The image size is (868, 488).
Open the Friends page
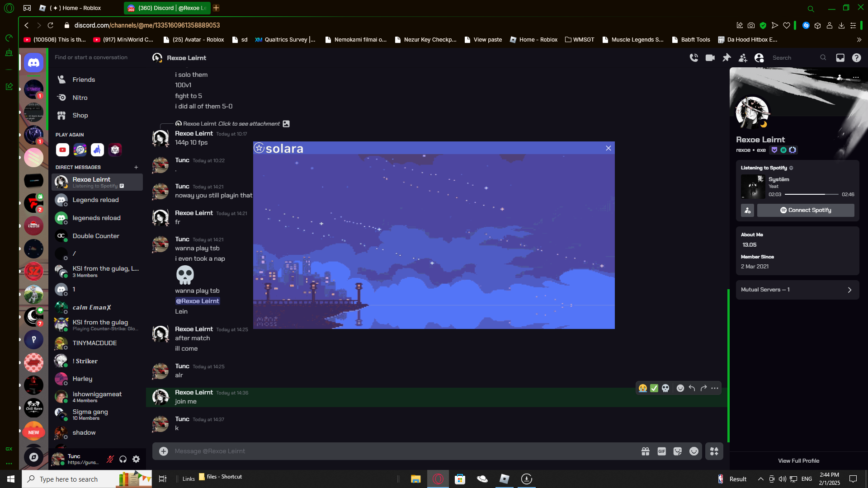pyautogui.click(x=84, y=80)
